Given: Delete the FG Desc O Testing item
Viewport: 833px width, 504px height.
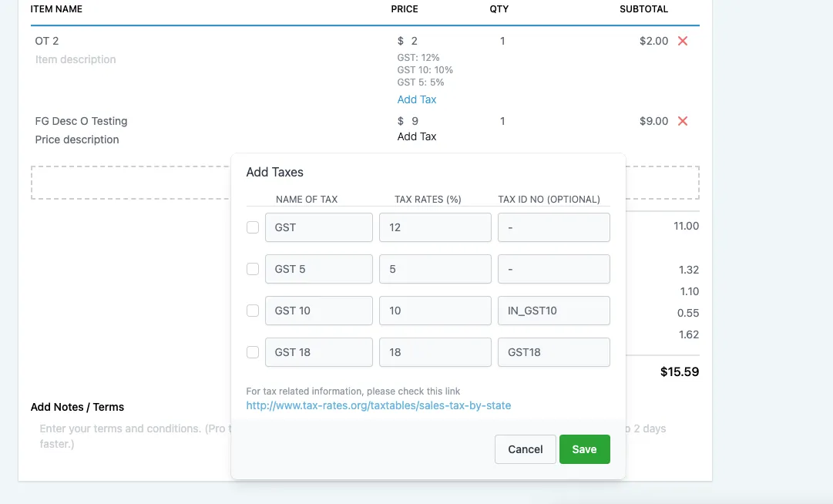Looking at the screenshot, I should [x=682, y=121].
